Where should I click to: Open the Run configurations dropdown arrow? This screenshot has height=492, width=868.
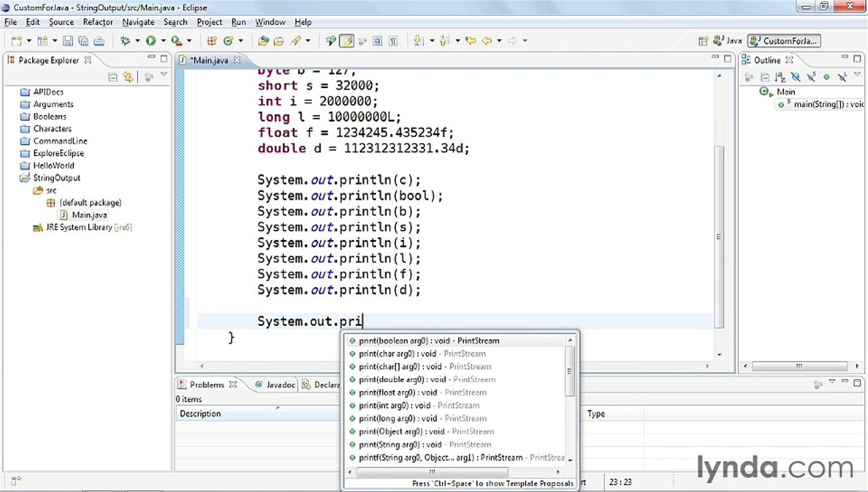[163, 41]
